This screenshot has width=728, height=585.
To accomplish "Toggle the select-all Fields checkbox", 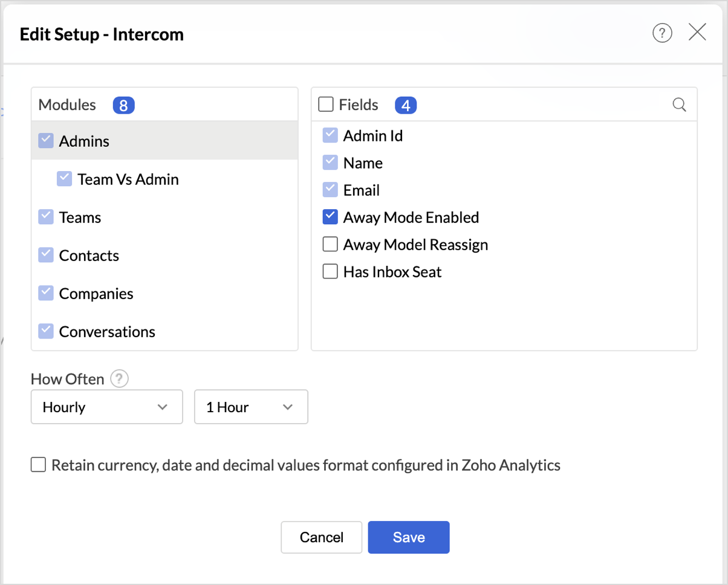I will pyautogui.click(x=326, y=105).
